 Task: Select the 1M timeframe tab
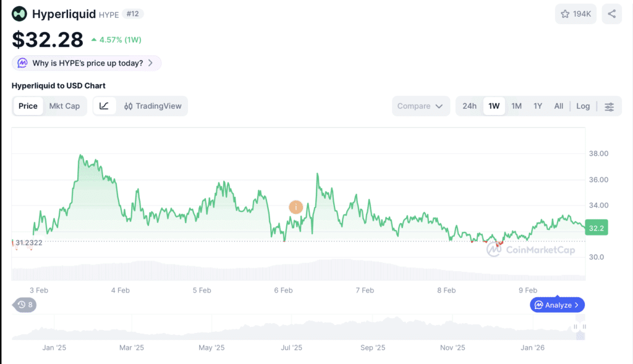coord(516,106)
